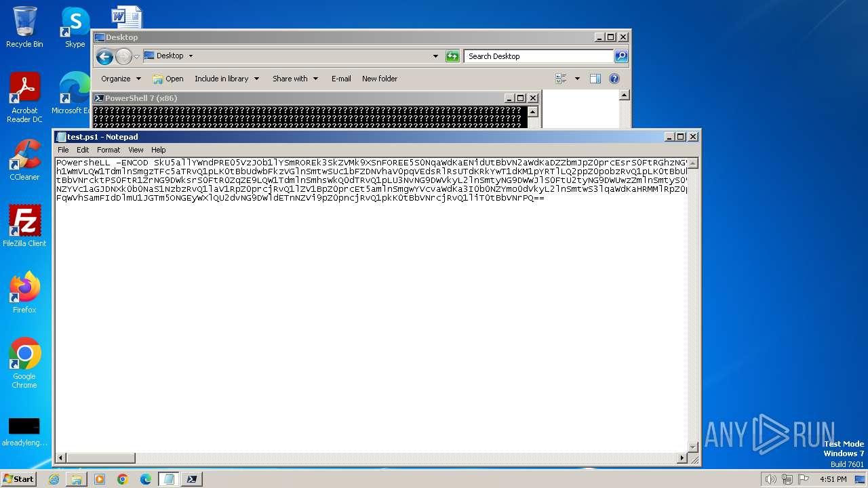Screen dimensions: 868x488
Task: Click the test.ps1 Notepad title icon
Action: [61, 137]
